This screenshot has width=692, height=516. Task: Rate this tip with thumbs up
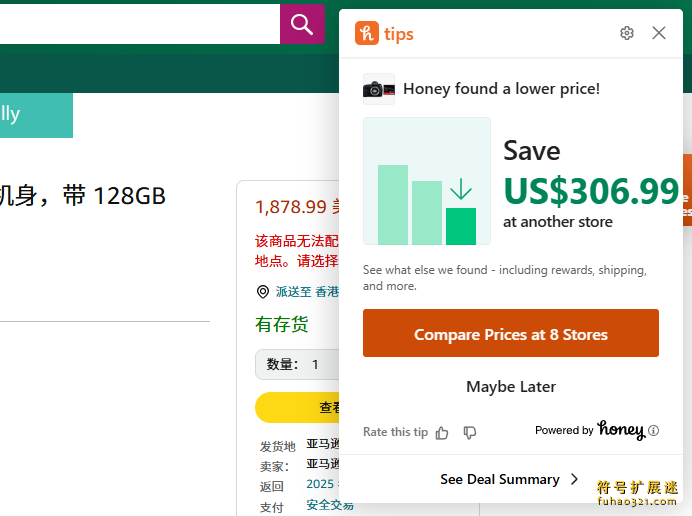pyautogui.click(x=442, y=433)
